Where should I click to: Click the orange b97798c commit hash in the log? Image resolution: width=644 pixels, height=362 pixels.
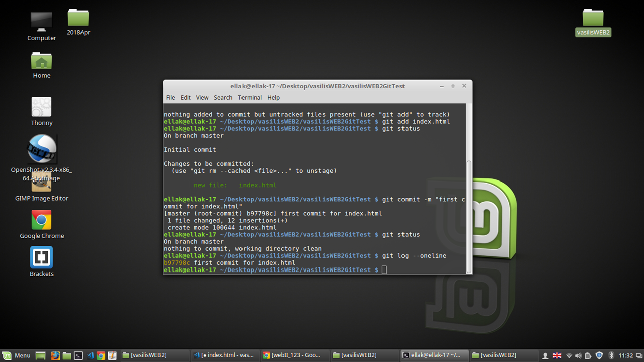pyautogui.click(x=177, y=263)
